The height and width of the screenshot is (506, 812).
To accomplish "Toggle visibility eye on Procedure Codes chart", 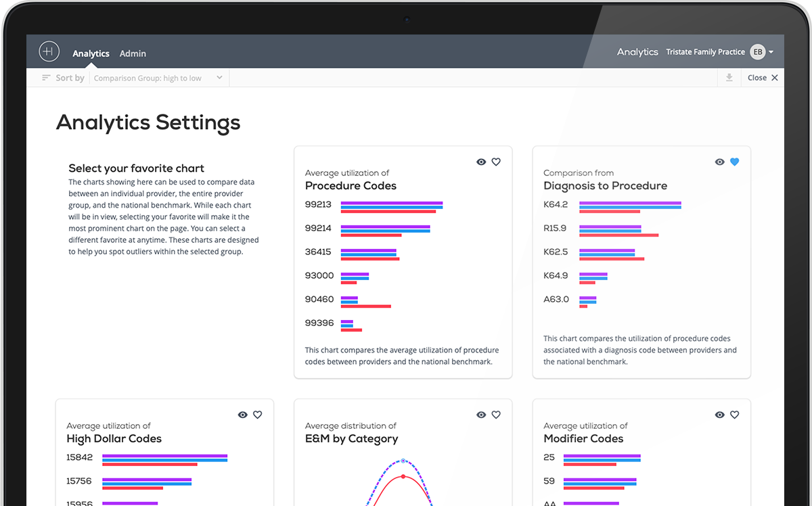I will [481, 162].
